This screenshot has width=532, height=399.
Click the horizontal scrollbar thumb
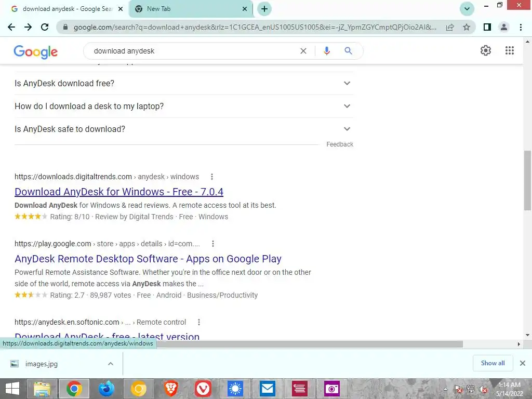(310, 344)
